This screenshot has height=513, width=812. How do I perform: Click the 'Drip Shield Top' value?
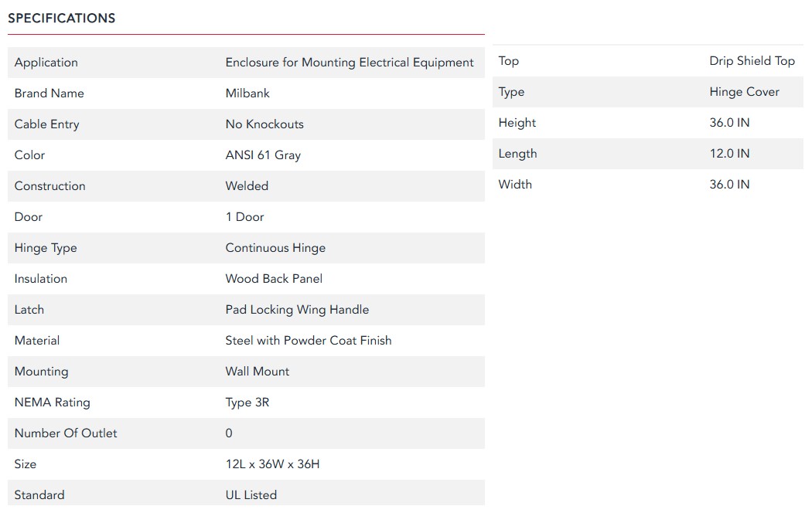(752, 61)
